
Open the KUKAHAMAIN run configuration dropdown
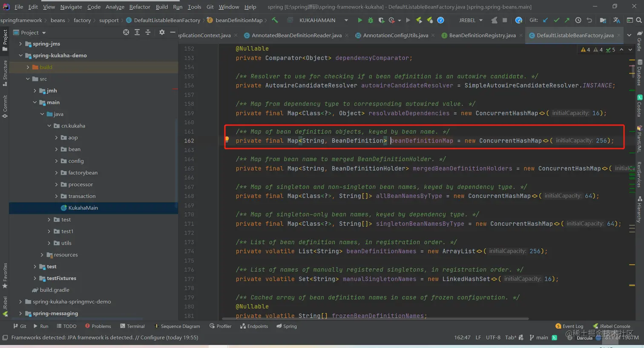click(x=323, y=20)
